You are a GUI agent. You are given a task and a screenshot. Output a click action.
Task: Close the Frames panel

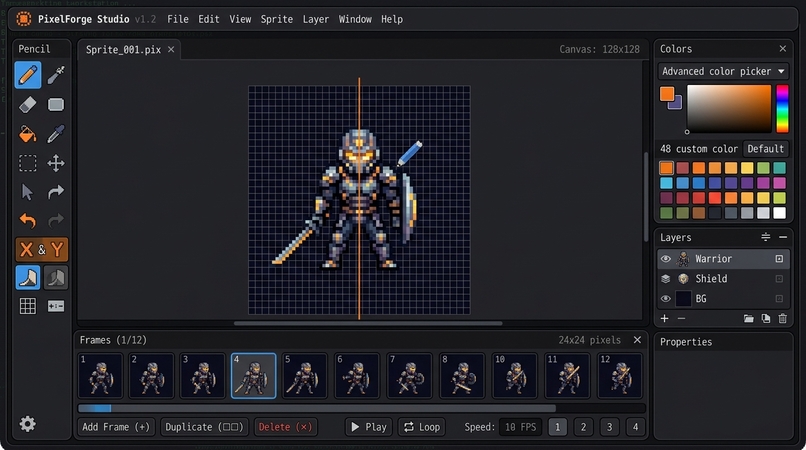tap(637, 339)
